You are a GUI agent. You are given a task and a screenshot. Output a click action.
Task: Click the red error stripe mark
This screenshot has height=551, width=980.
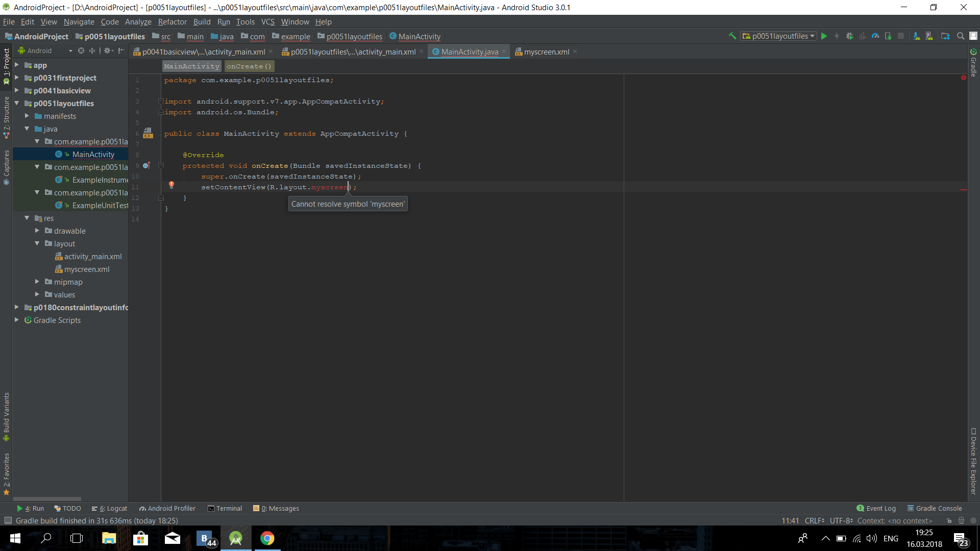point(964,190)
